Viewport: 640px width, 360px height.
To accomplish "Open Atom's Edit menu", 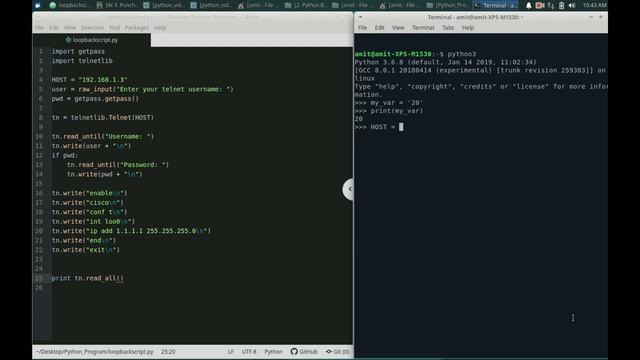I will pyautogui.click(x=53, y=28).
